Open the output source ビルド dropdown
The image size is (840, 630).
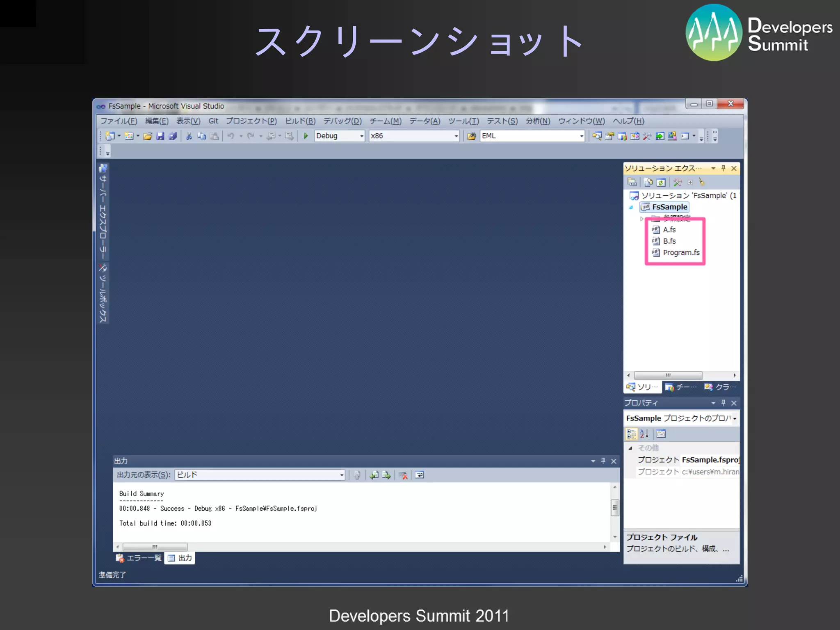(341, 475)
